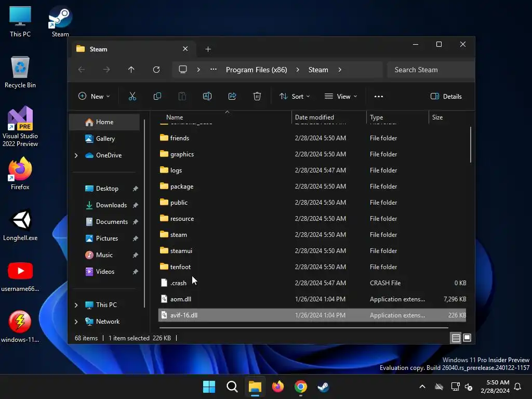Select the Recycle Bin desktop icon

point(20,72)
